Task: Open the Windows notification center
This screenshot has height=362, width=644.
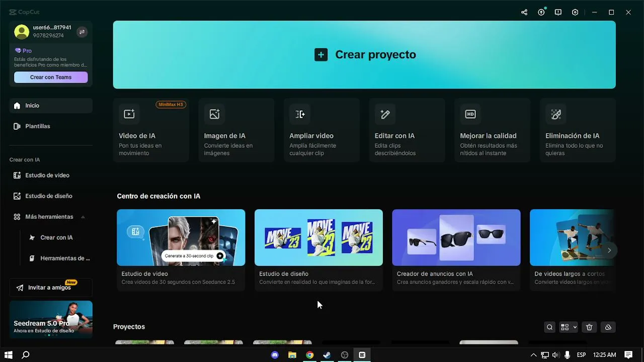Action: pyautogui.click(x=628, y=355)
